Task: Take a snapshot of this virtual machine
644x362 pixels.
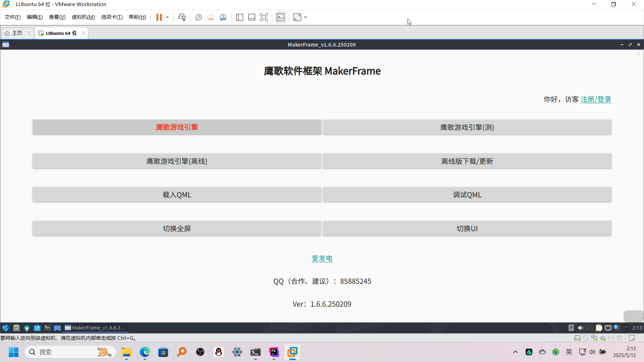Action: pyautogui.click(x=199, y=17)
